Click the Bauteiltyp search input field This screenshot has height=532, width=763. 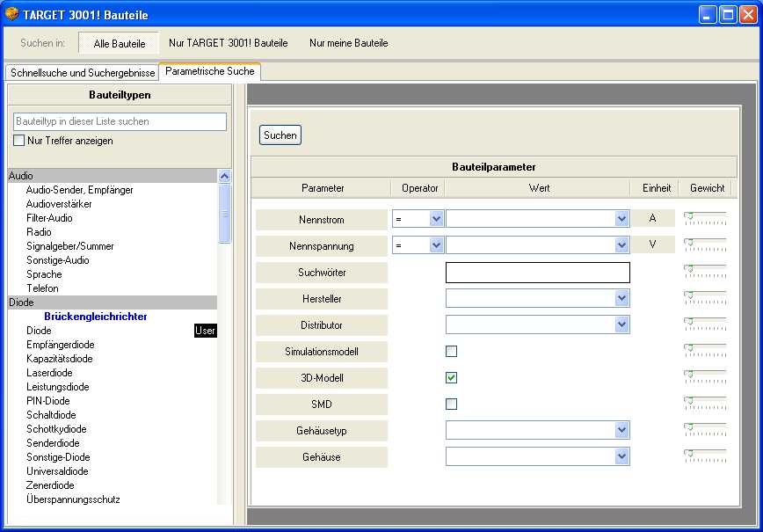click(x=120, y=121)
